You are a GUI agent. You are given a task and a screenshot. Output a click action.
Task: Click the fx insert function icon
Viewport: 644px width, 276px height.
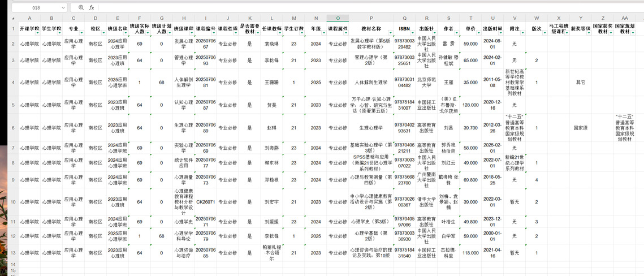click(92, 8)
